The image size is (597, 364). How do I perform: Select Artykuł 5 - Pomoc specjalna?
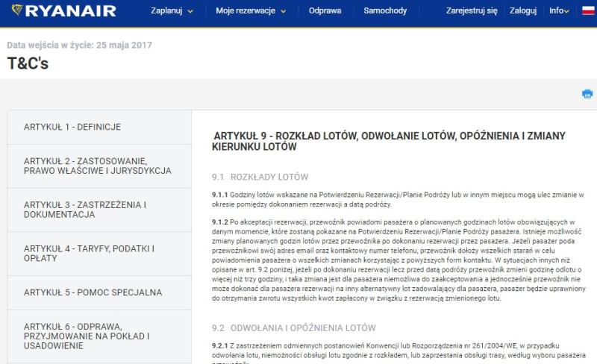[99, 293]
